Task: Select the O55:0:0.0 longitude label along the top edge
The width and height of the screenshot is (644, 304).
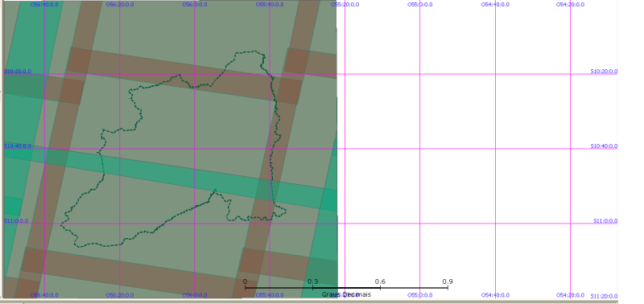Action: (420, 5)
